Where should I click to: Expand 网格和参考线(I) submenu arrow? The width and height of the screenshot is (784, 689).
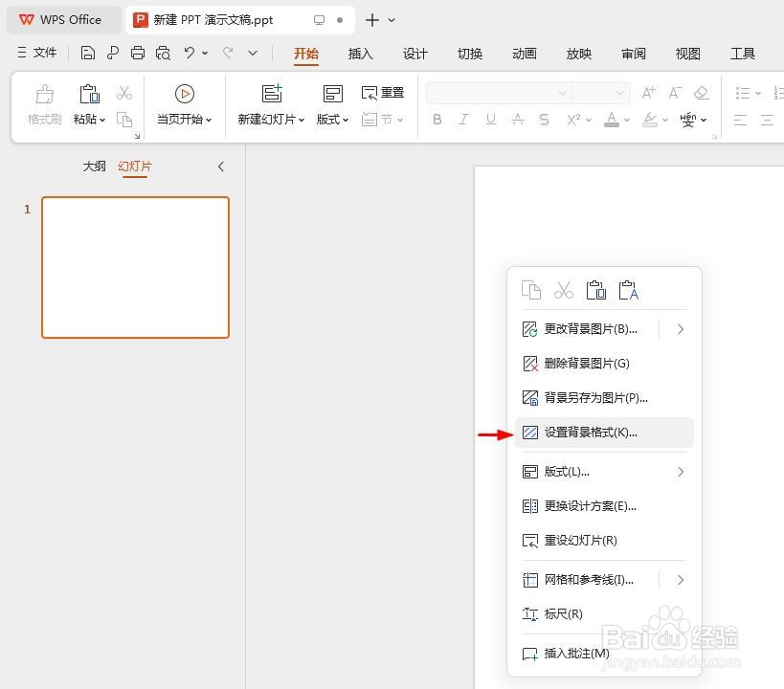[x=680, y=580]
